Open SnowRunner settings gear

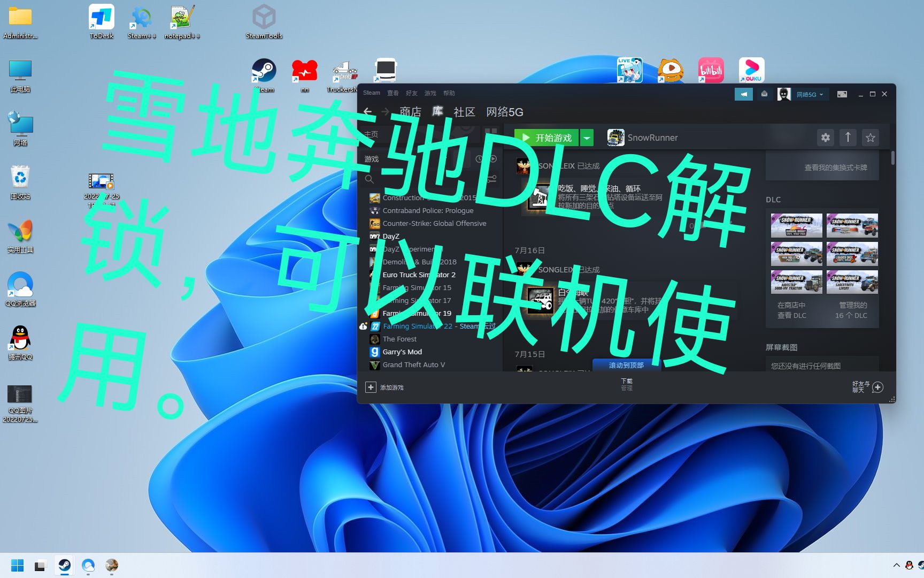[826, 138]
